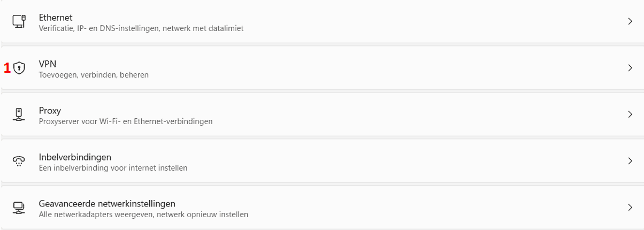The image size is (644, 230).
Task: Click the Geavanceerde netwerkinstellingen computer icon
Action: (19, 208)
